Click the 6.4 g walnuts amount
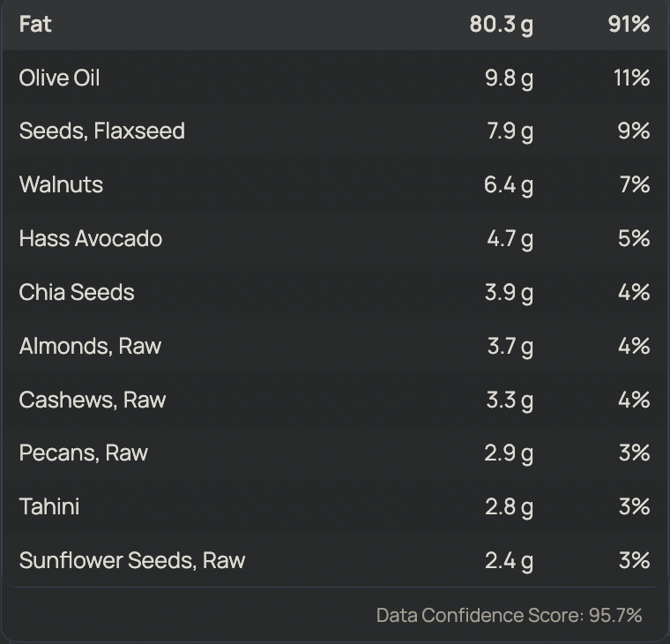 509,184
